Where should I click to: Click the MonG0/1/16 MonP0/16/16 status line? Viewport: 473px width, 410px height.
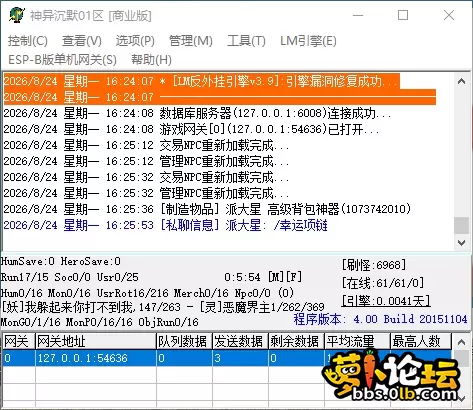100,322
